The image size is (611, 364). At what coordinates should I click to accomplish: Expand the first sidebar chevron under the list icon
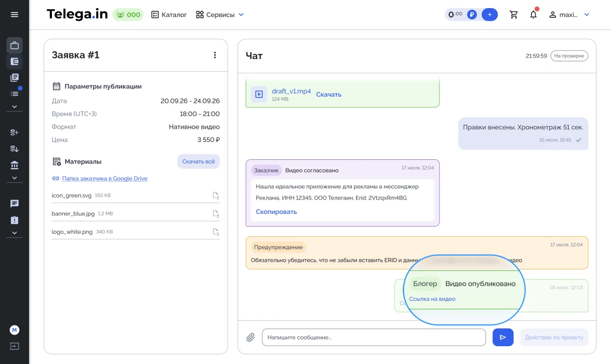(x=14, y=107)
